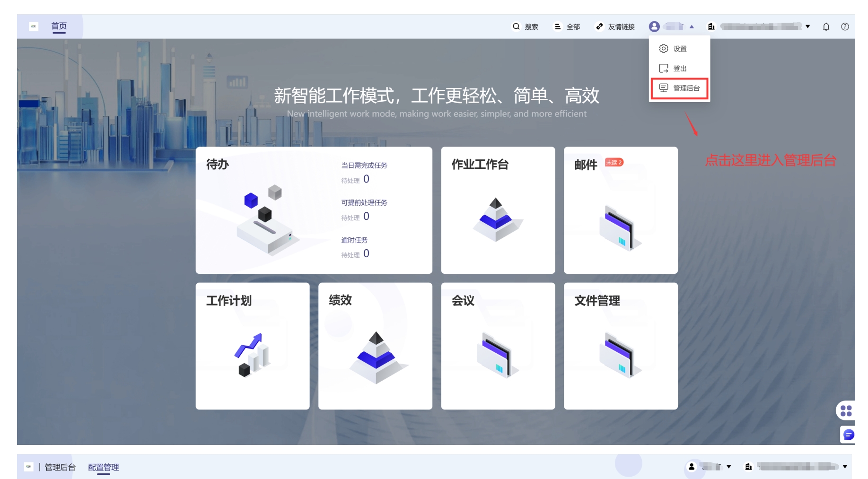868x479 pixels.
Task: Expand organization dropdown in lower bar
Action: click(845, 467)
